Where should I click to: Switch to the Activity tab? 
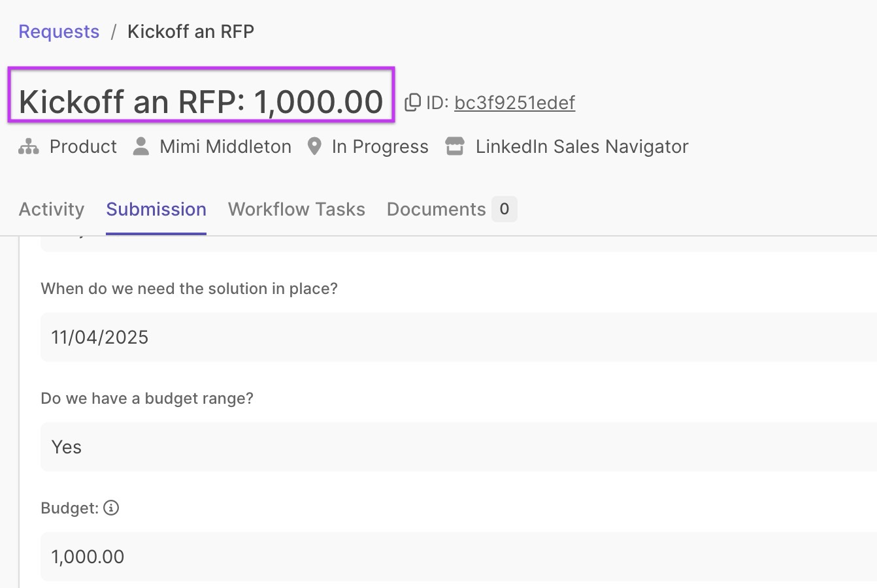coord(52,209)
